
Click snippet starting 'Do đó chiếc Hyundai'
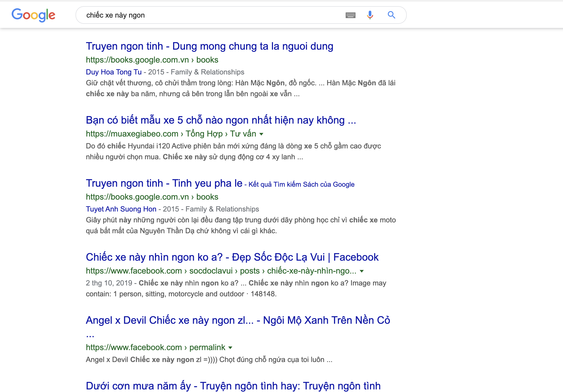tap(233, 151)
